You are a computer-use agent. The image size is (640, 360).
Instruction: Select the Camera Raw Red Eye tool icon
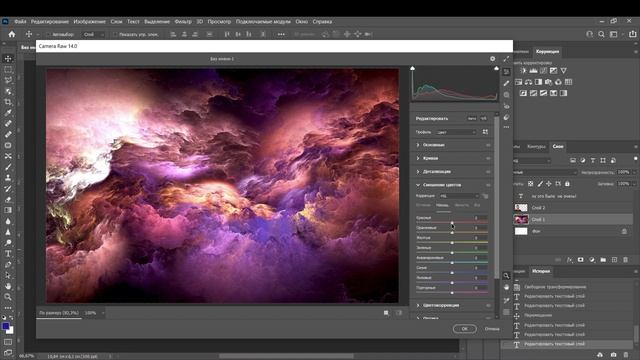(x=507, y=106)
